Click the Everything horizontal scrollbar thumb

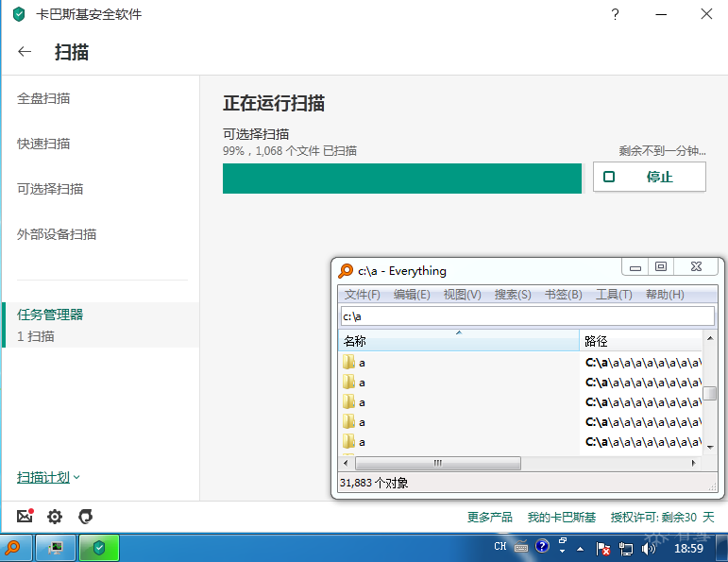(438, 463)
